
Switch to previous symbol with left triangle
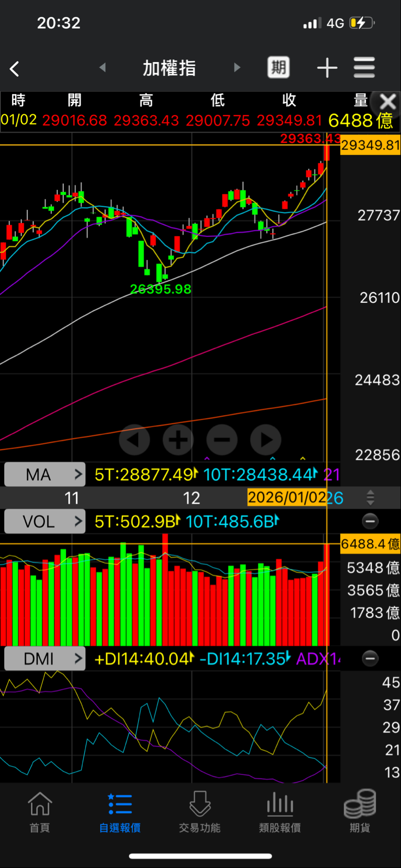pos(102,67)
